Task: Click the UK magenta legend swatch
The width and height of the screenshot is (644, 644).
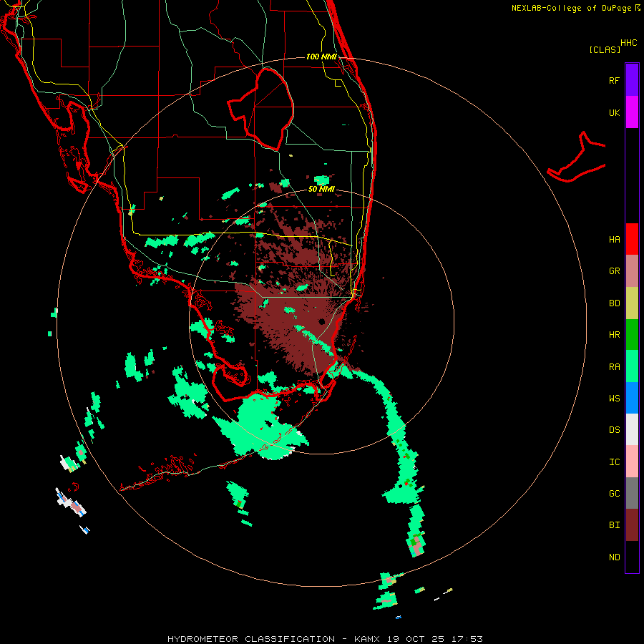Action: click(632, 112)
